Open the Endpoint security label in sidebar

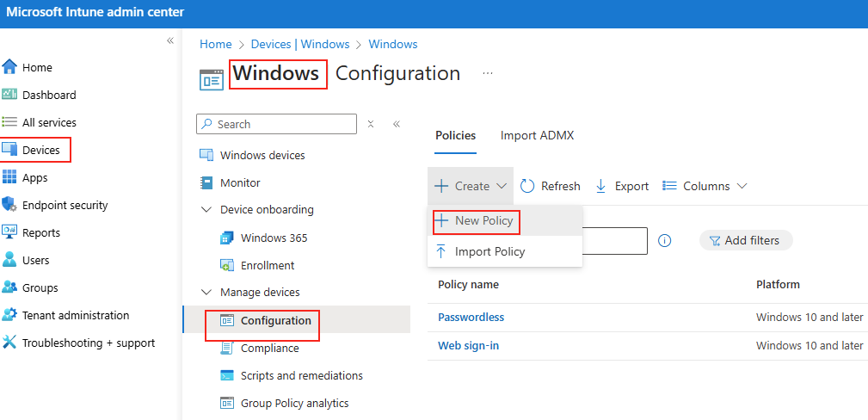tap(65, 205)
